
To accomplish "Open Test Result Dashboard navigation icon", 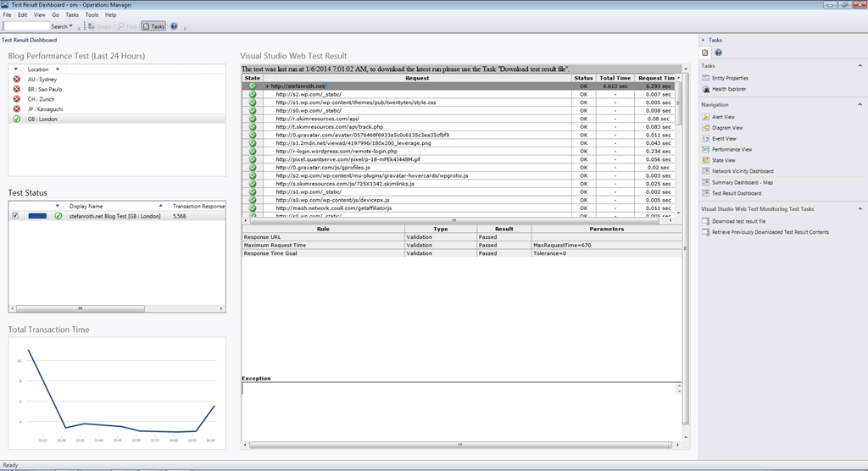I will 706,193.
